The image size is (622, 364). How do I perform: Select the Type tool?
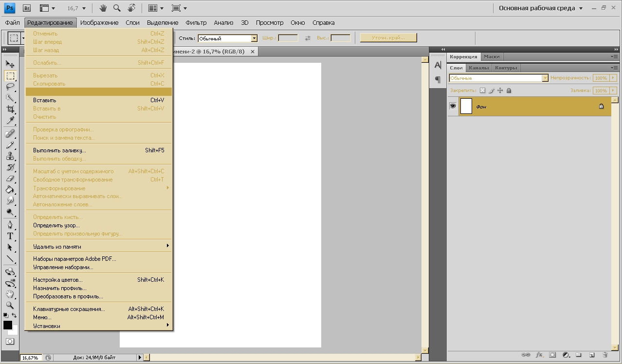pyautogui.click(x=10, y=236)
